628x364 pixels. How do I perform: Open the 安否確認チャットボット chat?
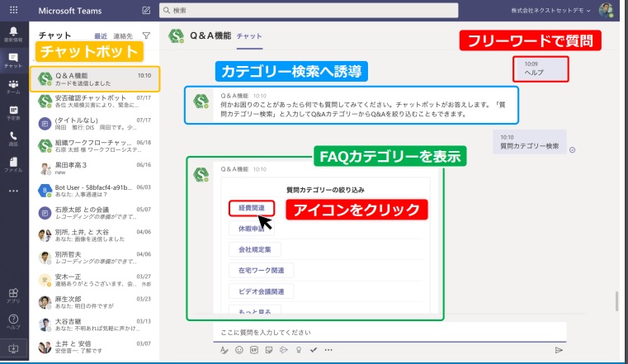(95, 102)
